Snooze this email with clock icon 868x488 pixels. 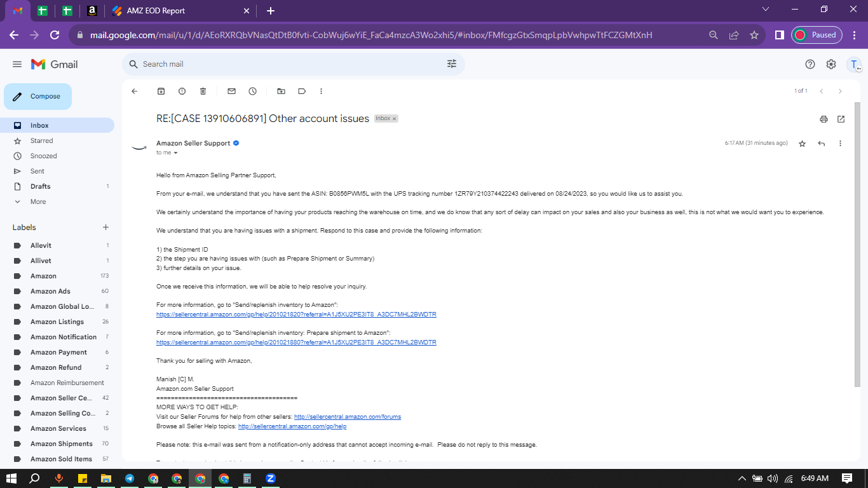[x=252, y=91]
